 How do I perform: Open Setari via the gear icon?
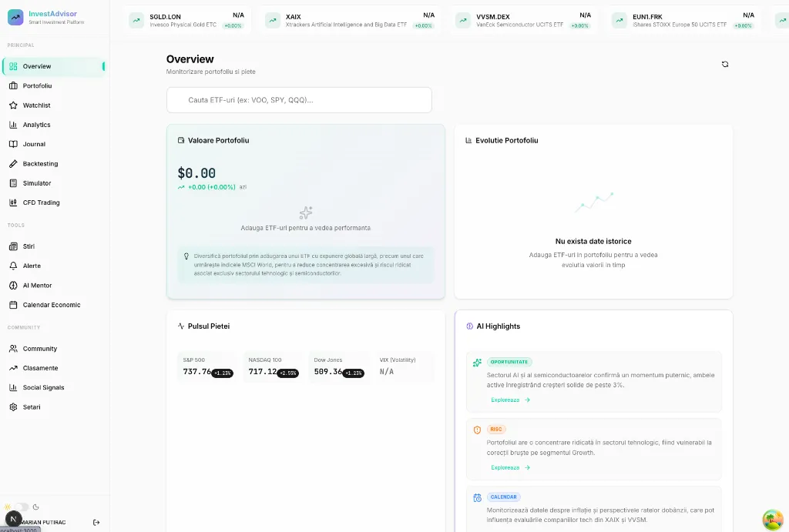[14, 407]
